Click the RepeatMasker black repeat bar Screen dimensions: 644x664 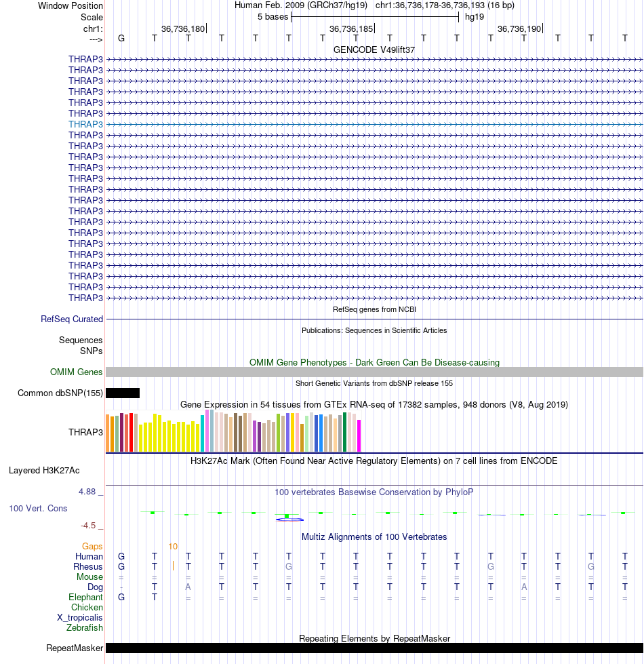tap(374, 648)
